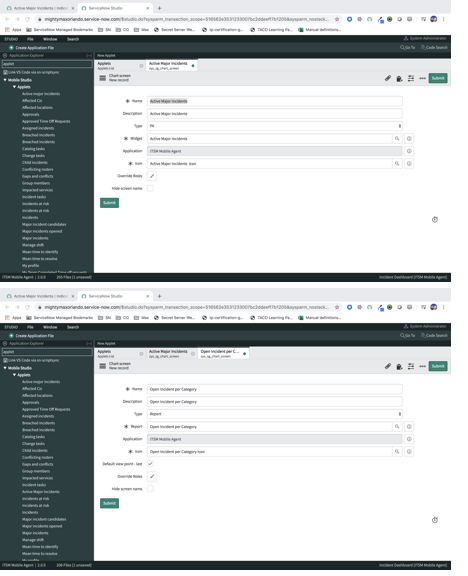Click attachment paperclip icon in top Studio window
Viewport: 468px width, 576px height.
(x=388, y=78)
